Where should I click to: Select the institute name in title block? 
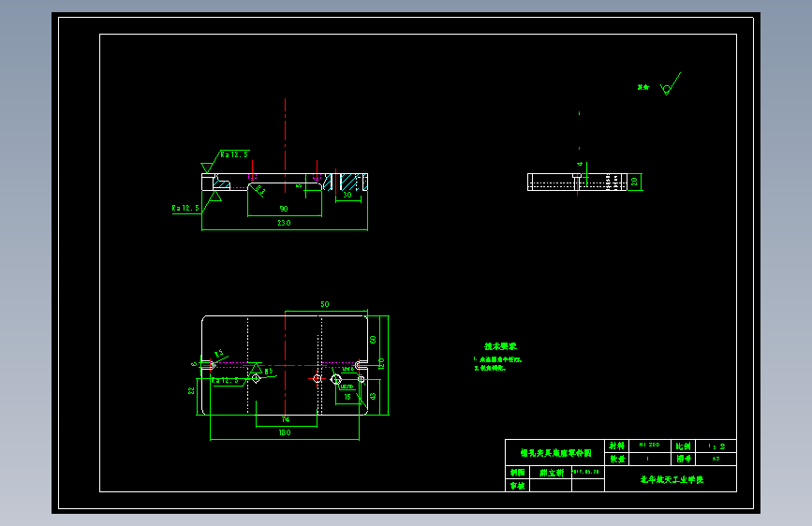pos(672,479)
